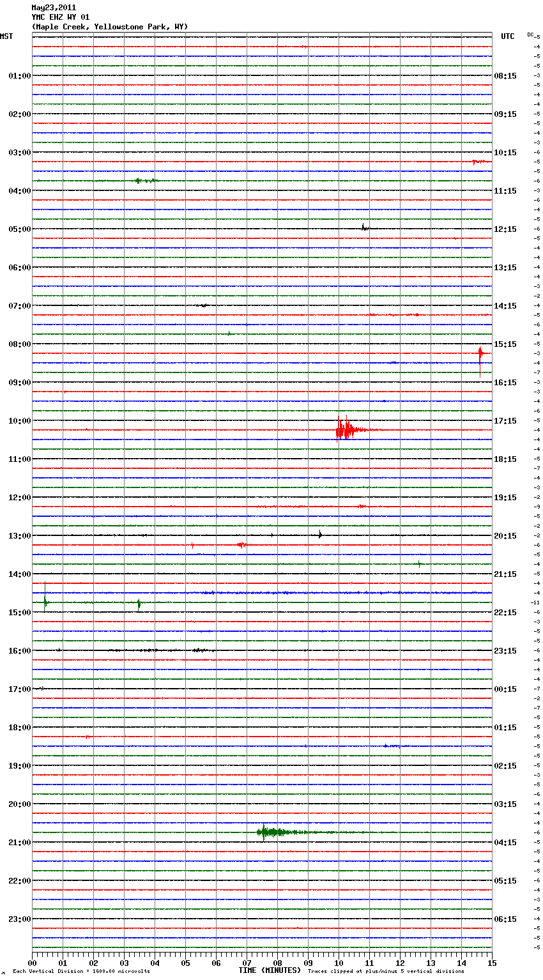Click the 00:15 UTC time label
543x980 pixels.
[505, 689]
